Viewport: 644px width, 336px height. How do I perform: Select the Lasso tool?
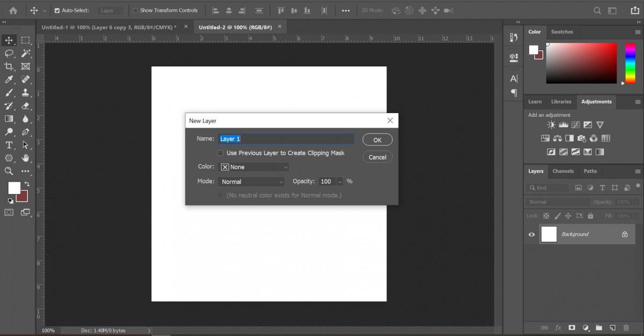(x=9, y=53)
